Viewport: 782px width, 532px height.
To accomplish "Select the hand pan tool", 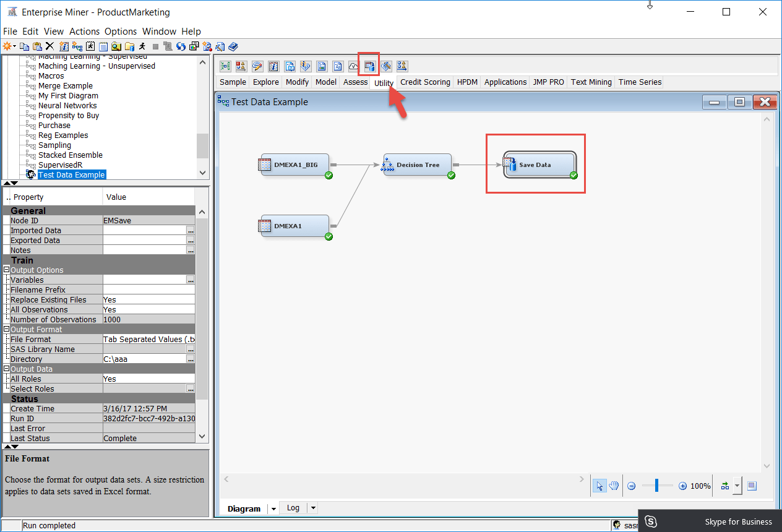I will pyautogui.click(x=614, y=486).
